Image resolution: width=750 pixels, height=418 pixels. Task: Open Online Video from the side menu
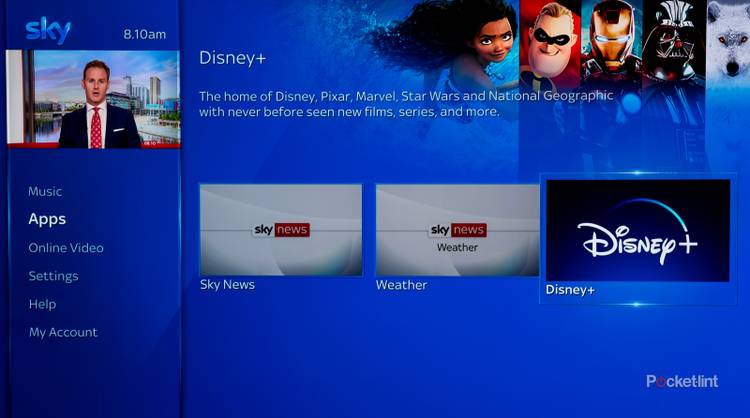click(66, 248)
